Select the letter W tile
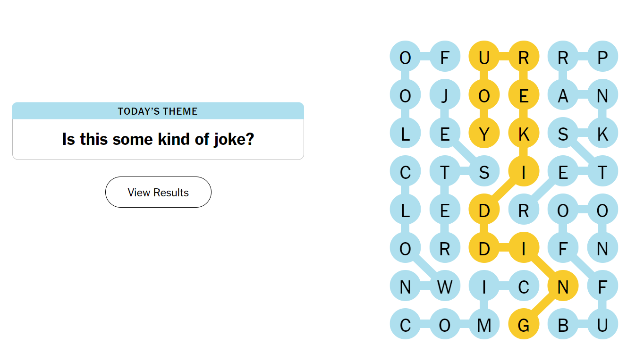 click(x=444, y=286)
